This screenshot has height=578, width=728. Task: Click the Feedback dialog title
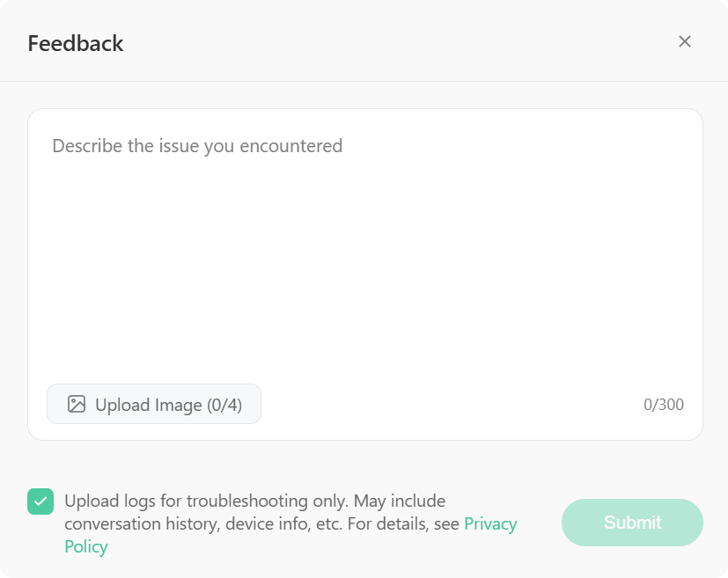[76, 44]
